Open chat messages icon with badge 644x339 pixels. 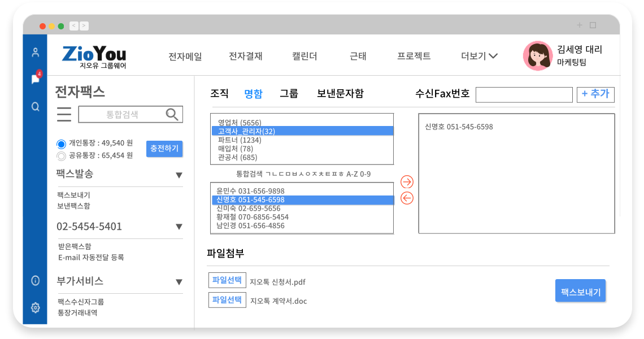tap(36, 79)
